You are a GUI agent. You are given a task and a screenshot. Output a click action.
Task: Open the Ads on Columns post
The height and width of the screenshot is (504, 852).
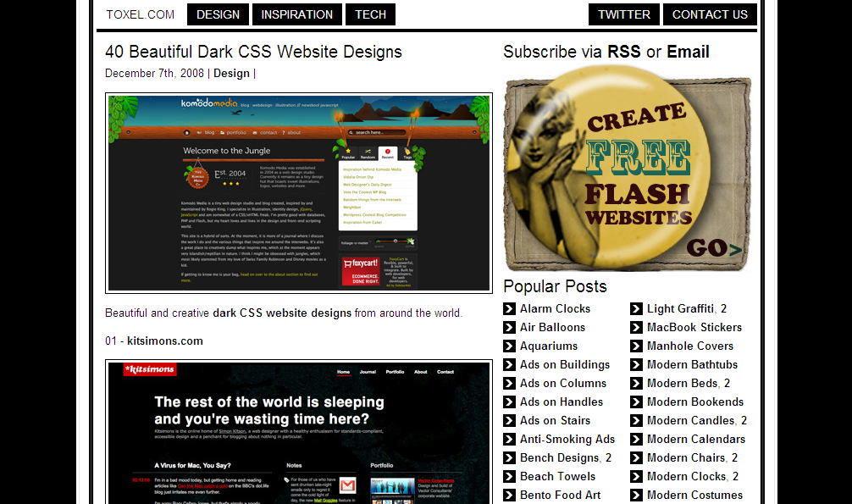(x=563, y=384)
